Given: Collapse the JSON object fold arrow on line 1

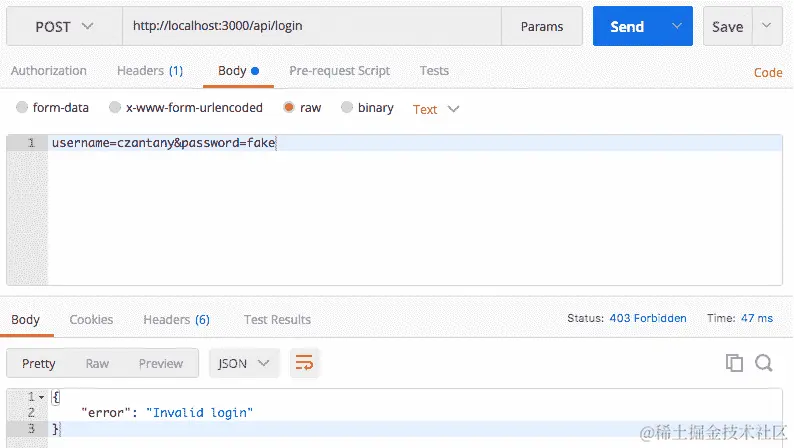Looking at the screenshot, I should pyautogui.click(x=42, y=397).
